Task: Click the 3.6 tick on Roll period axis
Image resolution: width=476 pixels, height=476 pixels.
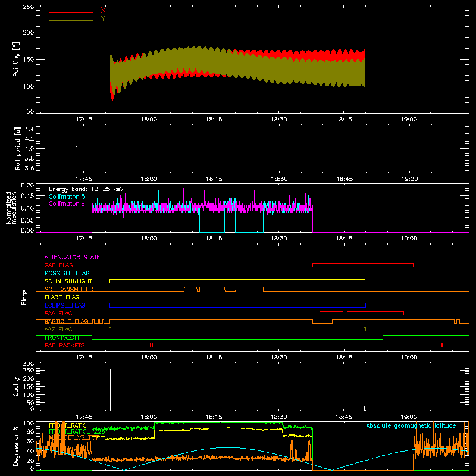Action: [x=29, y=168]
